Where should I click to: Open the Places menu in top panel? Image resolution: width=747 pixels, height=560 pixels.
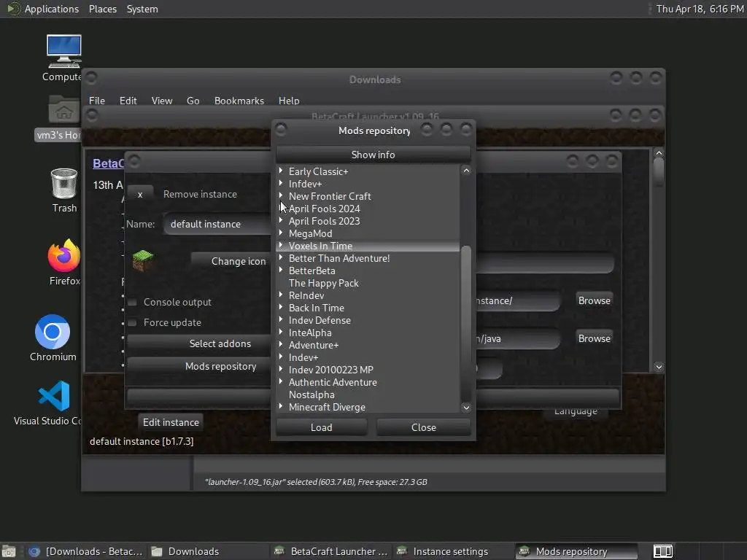coord(102,9)
